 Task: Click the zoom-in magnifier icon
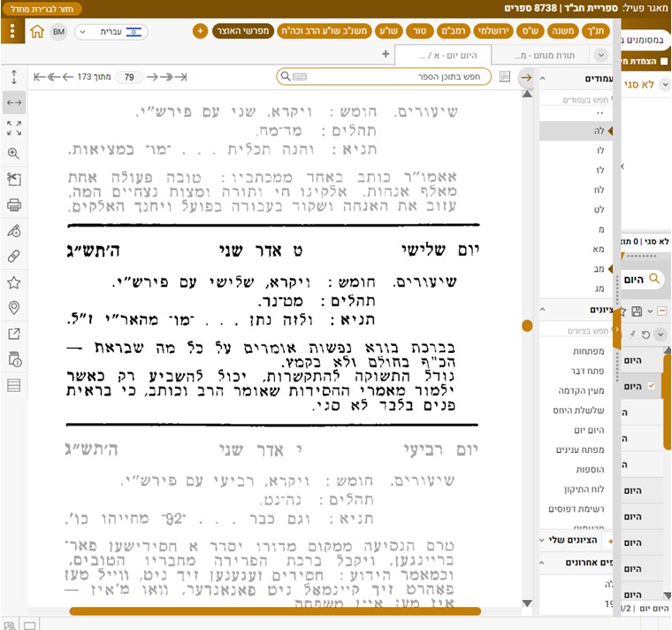pos(14,154)
